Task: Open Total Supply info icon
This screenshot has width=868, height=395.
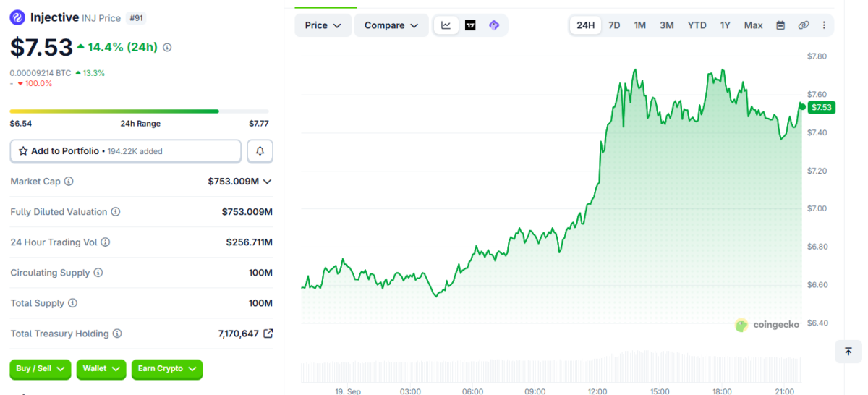Action: [72, 303]
